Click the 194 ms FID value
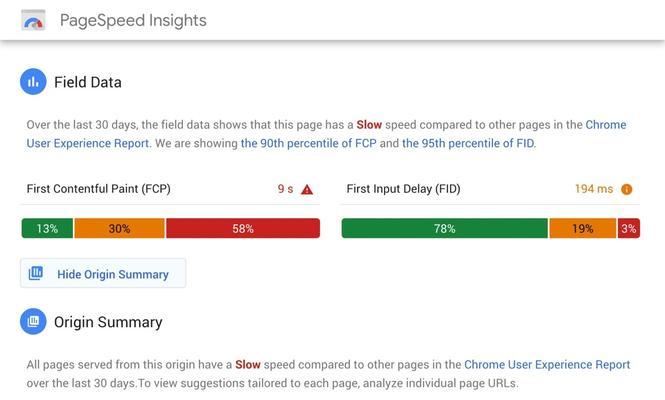The height and width of the screenshot is (400, 665). (x=594, y=189)
